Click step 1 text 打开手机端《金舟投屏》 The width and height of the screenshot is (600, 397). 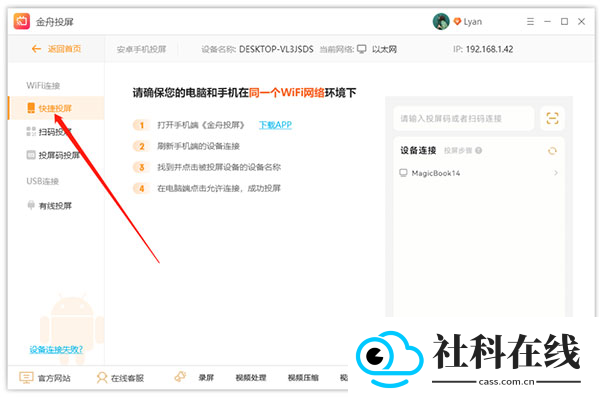[x=201, y=125]
